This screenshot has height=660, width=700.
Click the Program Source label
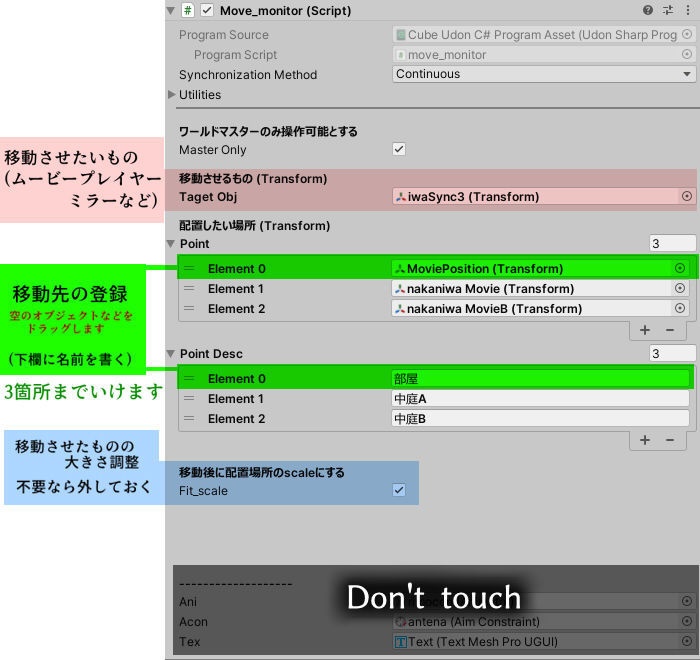pos(224,35)
